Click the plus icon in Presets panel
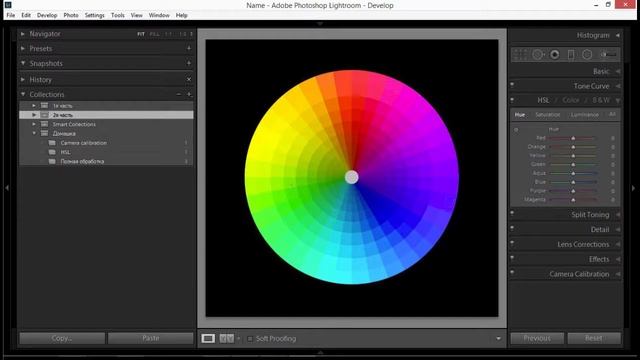 point(189,48)
